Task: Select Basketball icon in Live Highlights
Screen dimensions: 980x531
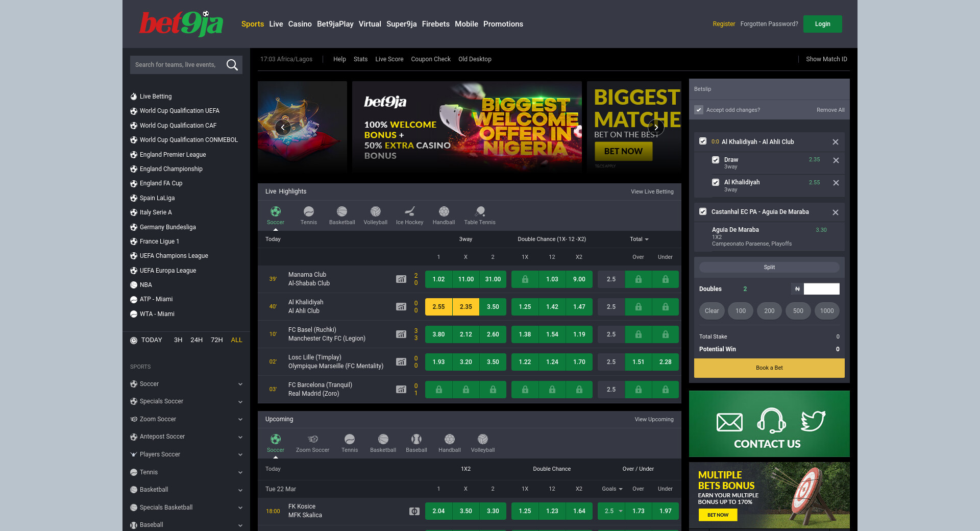Action: pos(342,212)
